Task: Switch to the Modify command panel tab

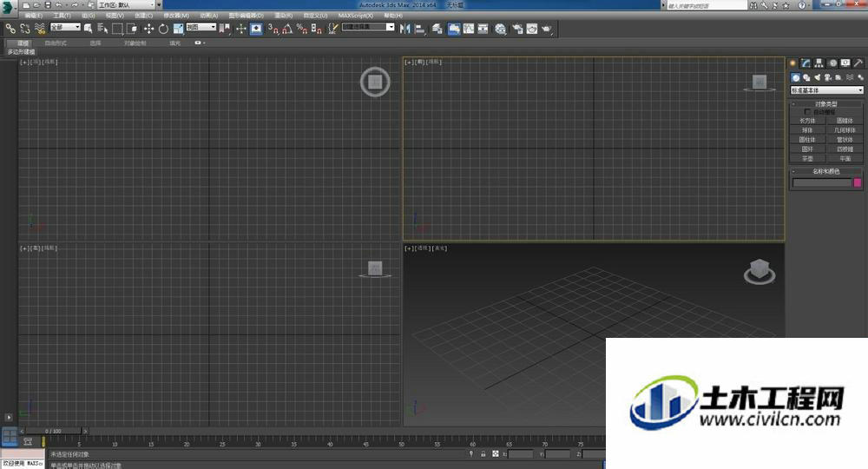Action: (806, 63)
